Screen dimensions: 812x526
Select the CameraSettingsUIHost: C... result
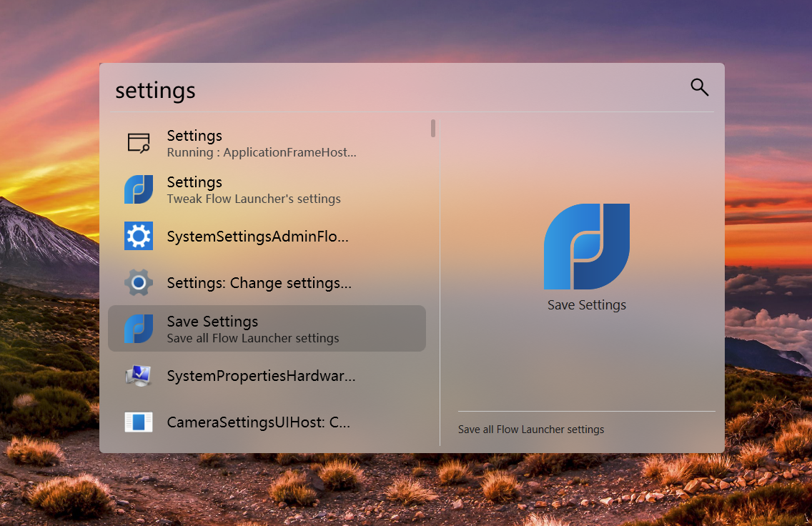click(267, 422)
